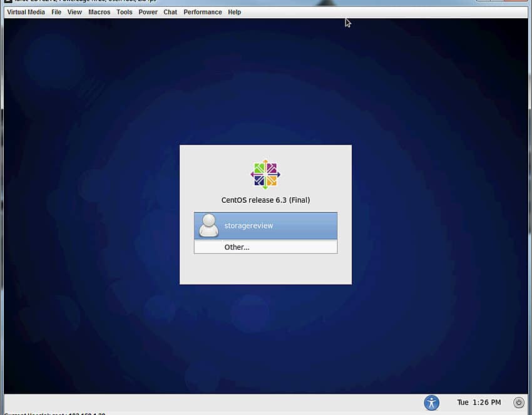
Task: Open the Performance menu
Action: pyautogui.click(x=203, y=13)
